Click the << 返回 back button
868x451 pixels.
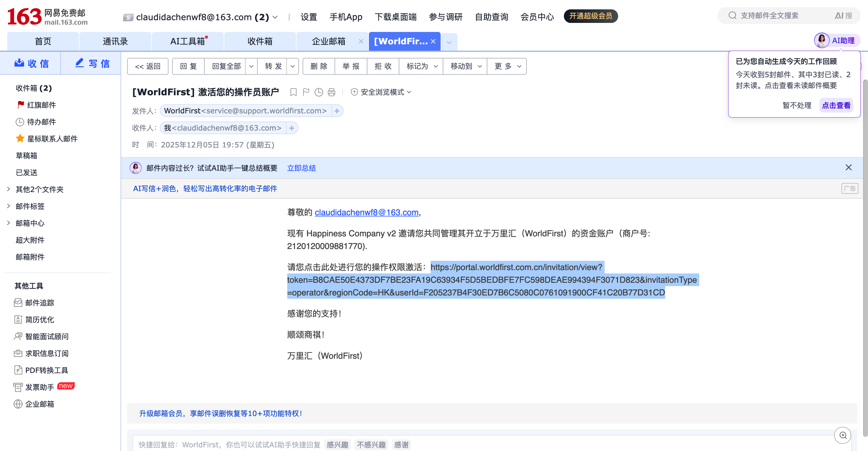tap(148, 66)
